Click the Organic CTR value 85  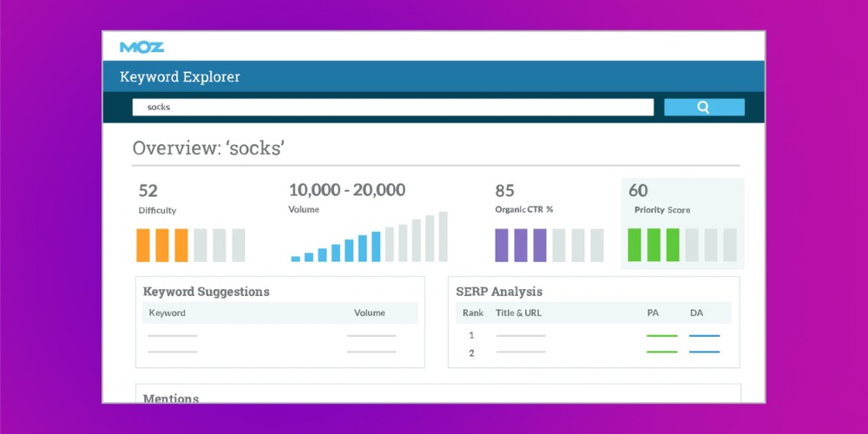[504, 191]
